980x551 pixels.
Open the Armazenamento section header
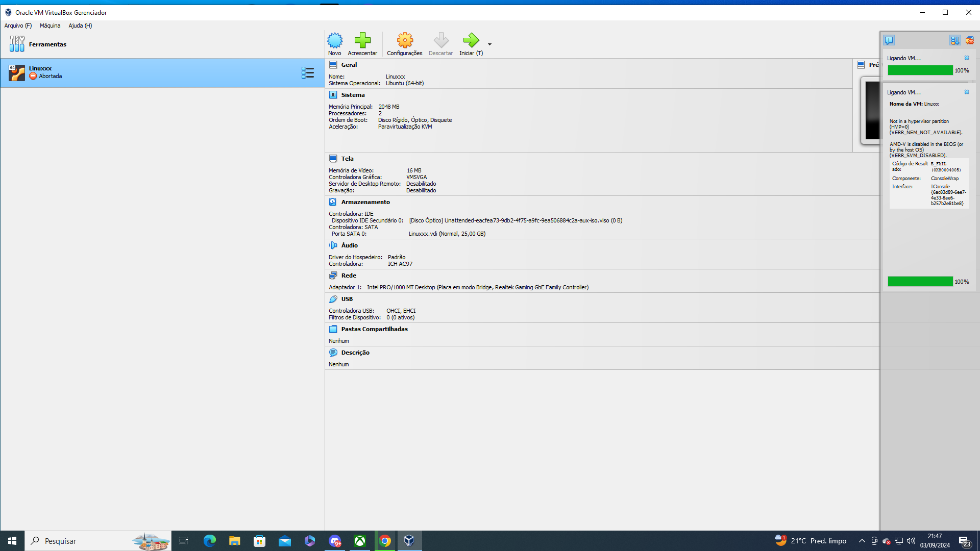pyautogui.click(x=365, y=202)
